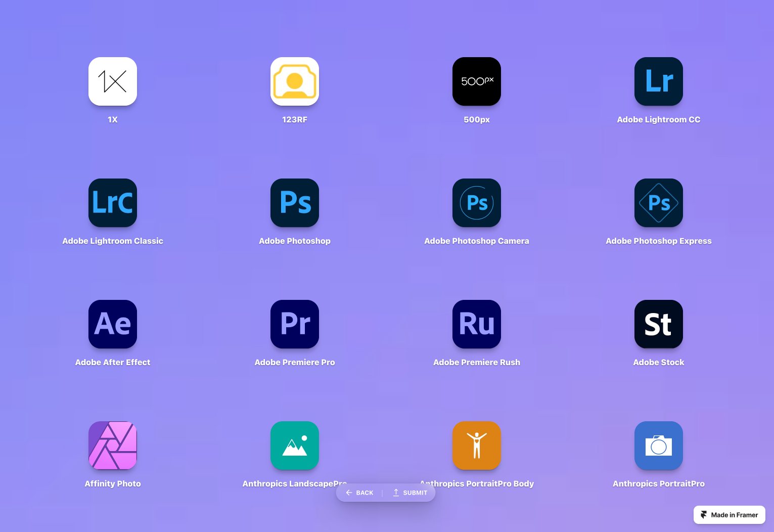Select the 123RF camera icon
The width and height of the screenshot is (774, 532).
295,81
